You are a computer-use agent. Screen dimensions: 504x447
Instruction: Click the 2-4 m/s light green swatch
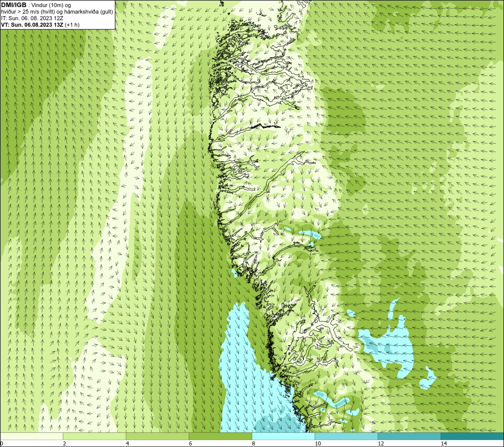[x=95, y=436]
